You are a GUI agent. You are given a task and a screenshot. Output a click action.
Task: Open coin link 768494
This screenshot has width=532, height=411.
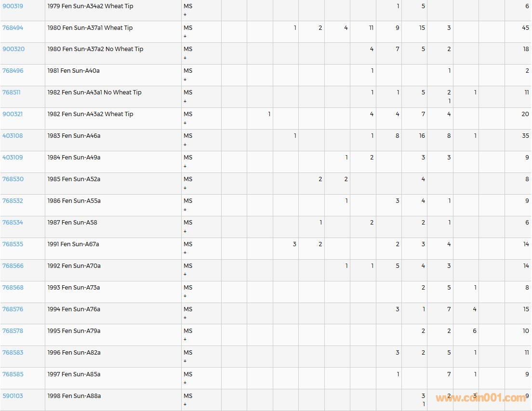click(x=13, y=28)
